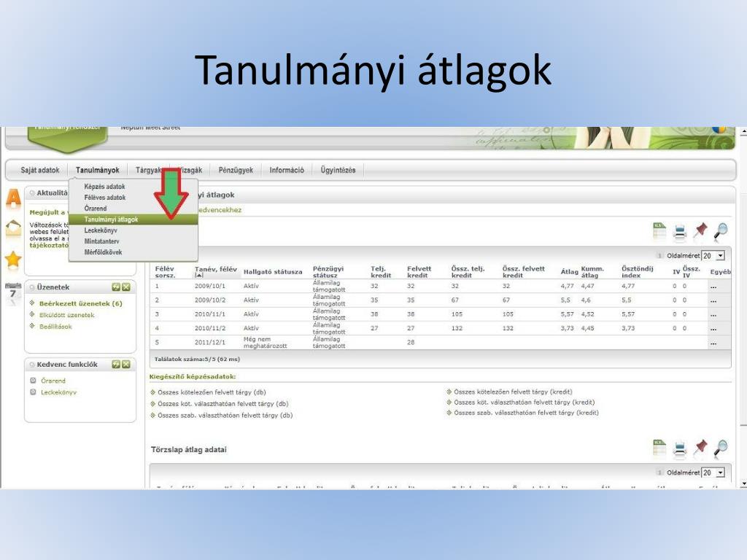Click the calendar sidebar icon
Image resolution: width=747 pixels, height=560 pixels.
click(13, 292)
